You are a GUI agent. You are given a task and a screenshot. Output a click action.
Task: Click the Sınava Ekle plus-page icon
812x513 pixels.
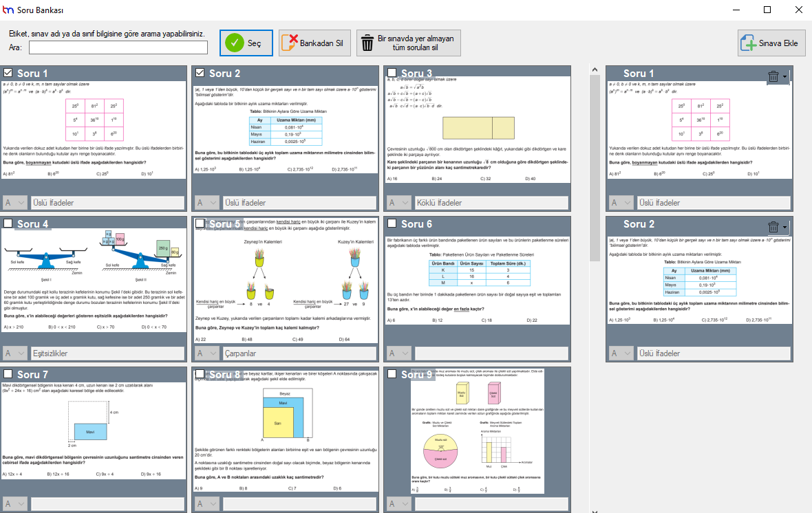tap(748, 43)
